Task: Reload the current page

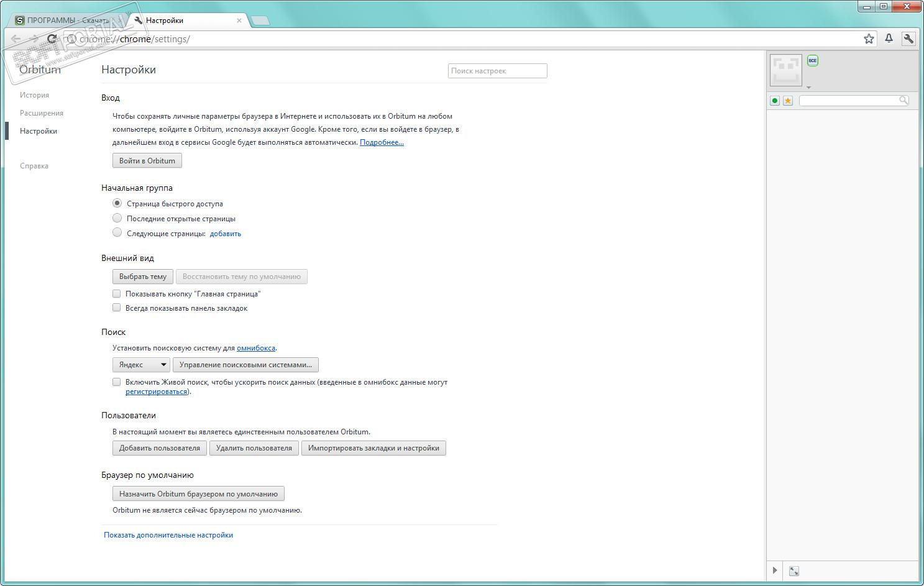Action: point(52,39)
